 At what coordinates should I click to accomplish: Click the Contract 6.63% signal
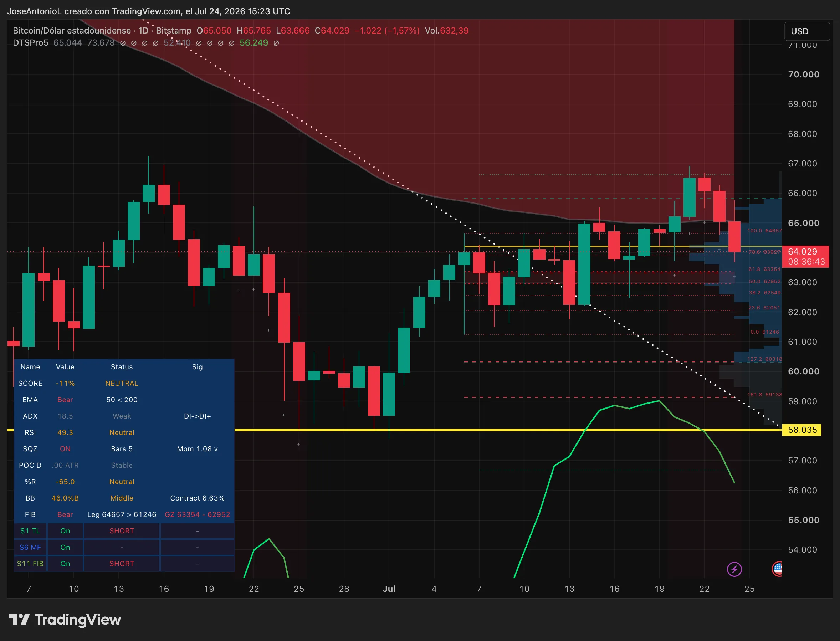pyautogui.click(x=197, y=498)
